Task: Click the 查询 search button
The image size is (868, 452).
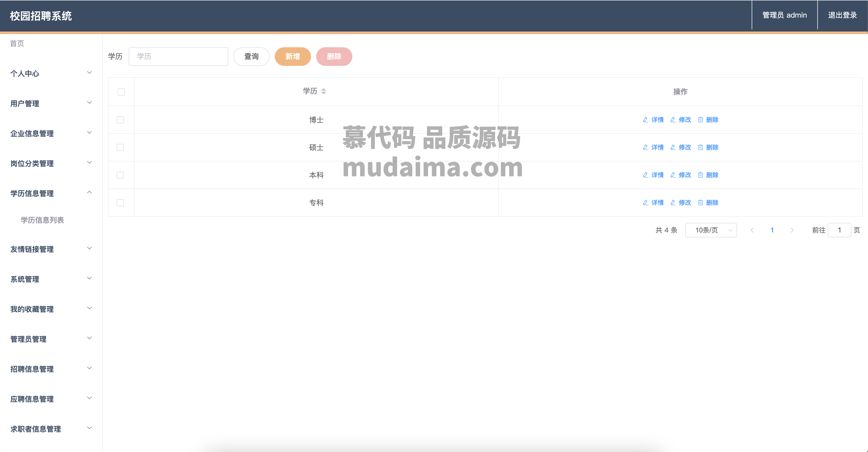Action: point(251,57)
